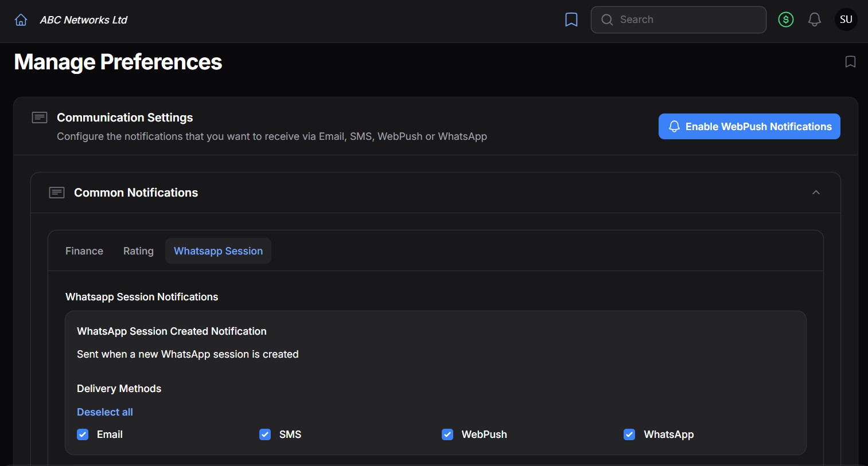Click the ABC Networks Ltd company name
Viewport: 868px width, 466px height.
(x=84, y=20)
